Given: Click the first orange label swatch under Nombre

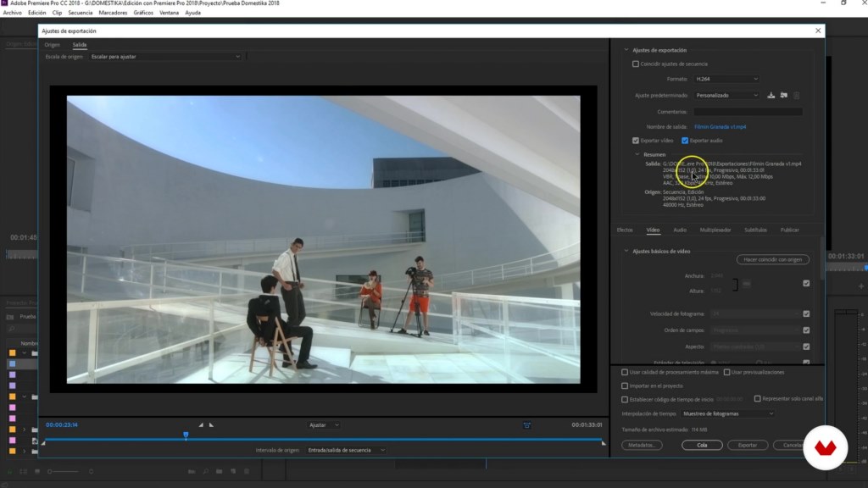Looking at the screenshot, I should tap(12, 352).
